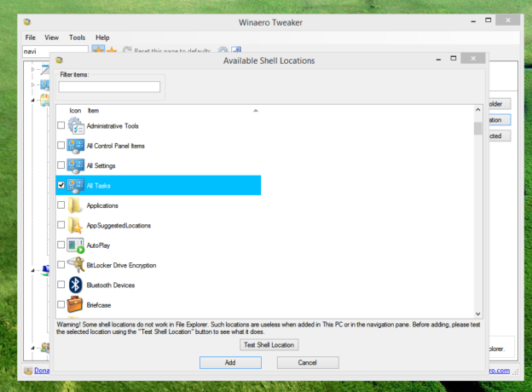The height and width of the screenshot is (392, 532).
Task: Click the orange star in the main window toolbar
Action: [112, 50]
